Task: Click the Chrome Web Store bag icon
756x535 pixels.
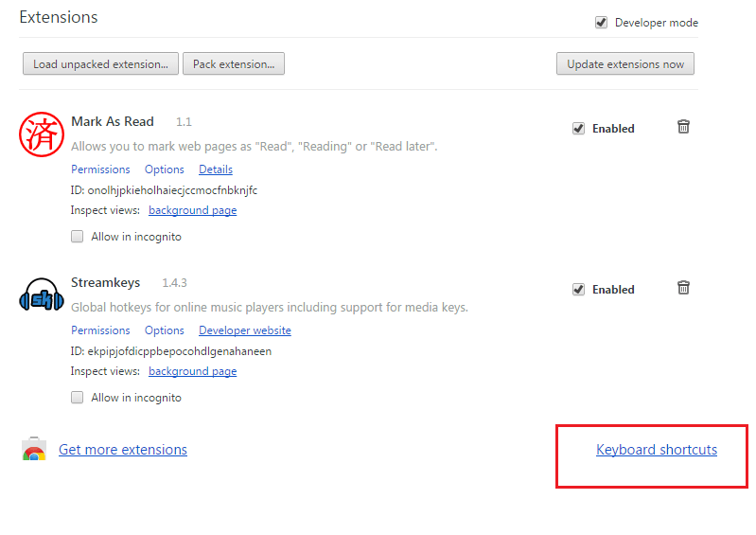Action: pyautogui.click(x=34, y=449)
